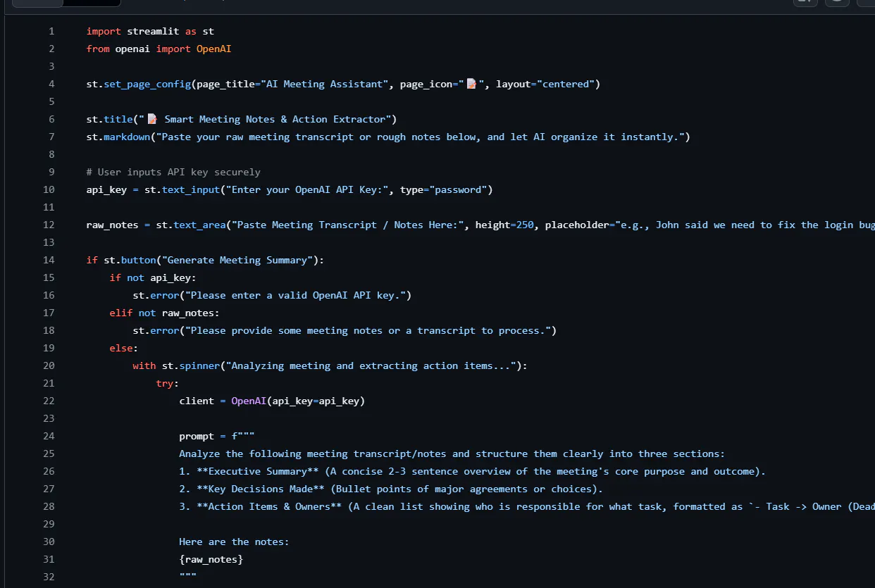The height and width of the screenshot is (588, 875).
Task: Click the "password" string on line 10
Action: [x=459, y=189]
